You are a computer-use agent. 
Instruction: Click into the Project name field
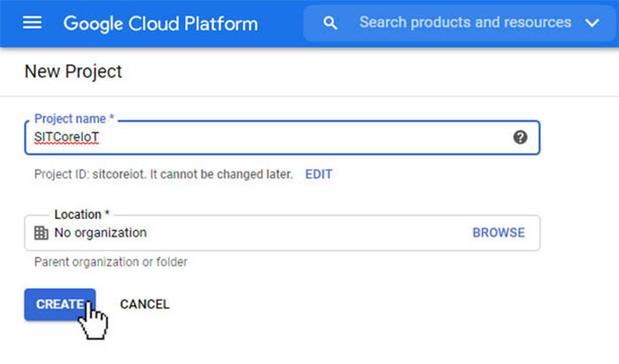[x=282, y=137]
